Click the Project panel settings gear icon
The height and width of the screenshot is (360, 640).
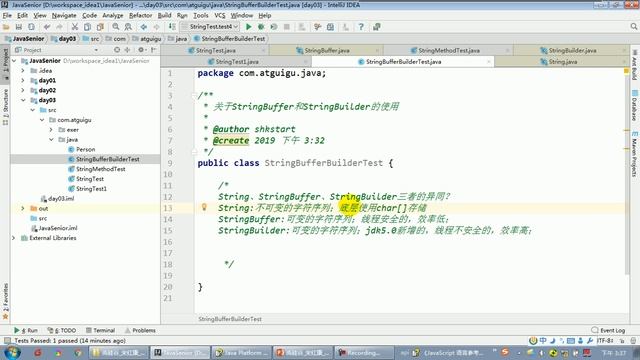pos(141,50)
